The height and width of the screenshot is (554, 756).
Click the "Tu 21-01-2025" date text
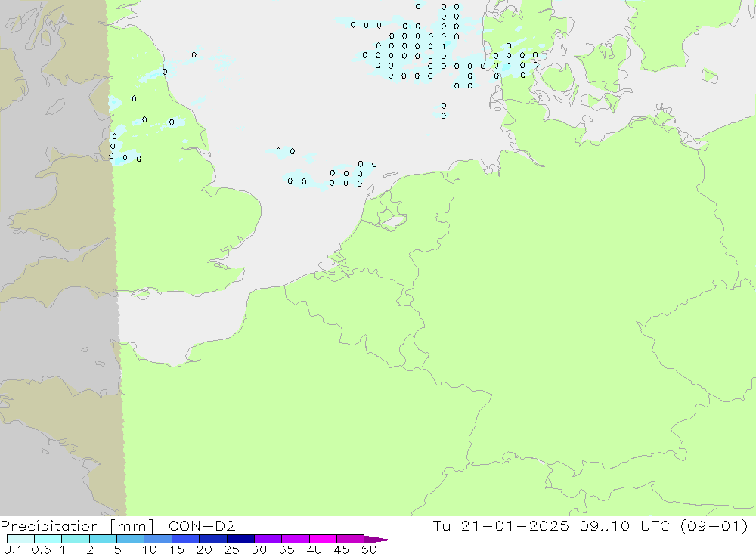(501, 525)
